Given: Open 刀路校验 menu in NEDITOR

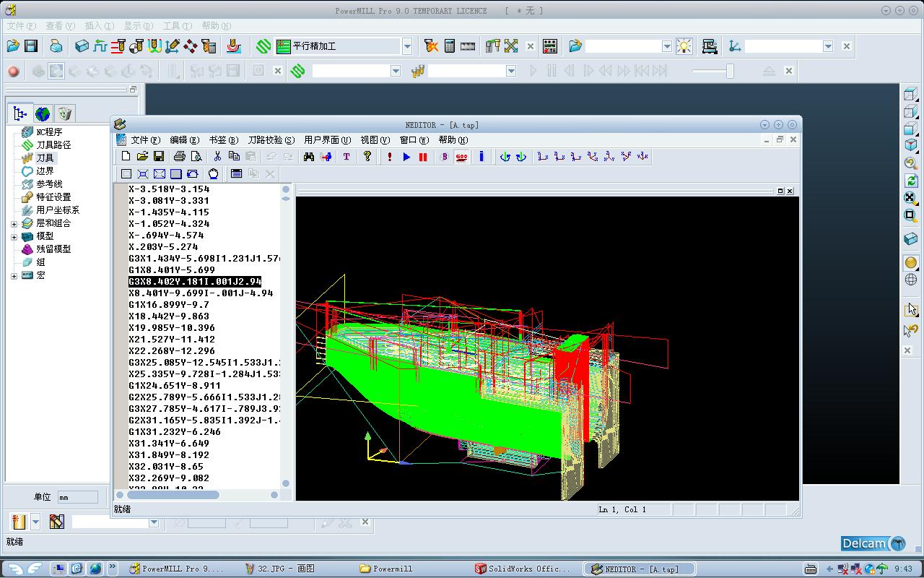Looking at the screenshot, I should [271, 140].
